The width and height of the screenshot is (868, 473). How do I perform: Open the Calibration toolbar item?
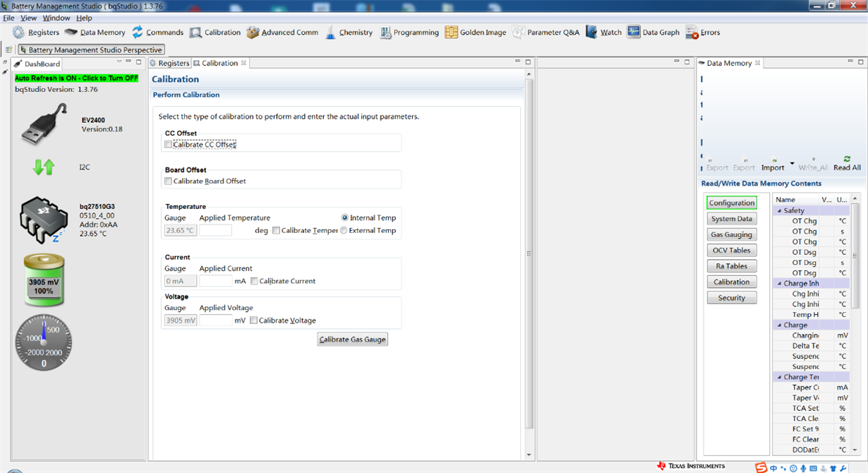(x=215, y=32)
